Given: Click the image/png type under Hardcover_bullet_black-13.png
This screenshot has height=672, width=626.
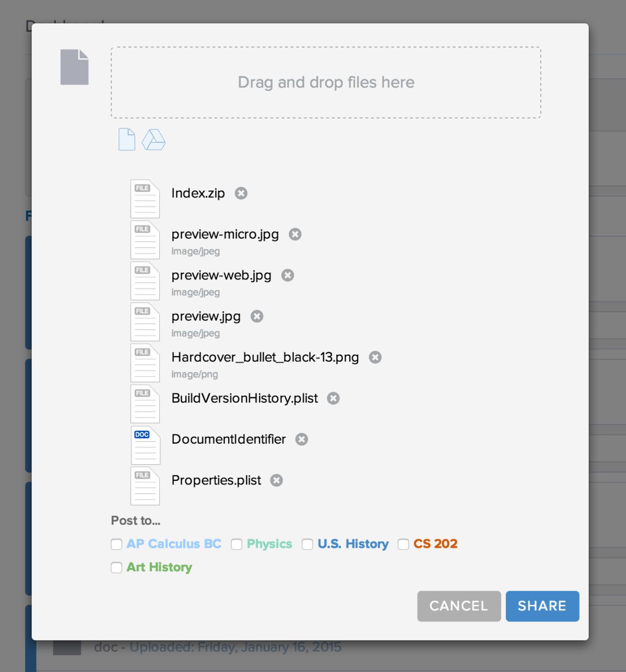Looking at the screenshot, I should (195, 374).
